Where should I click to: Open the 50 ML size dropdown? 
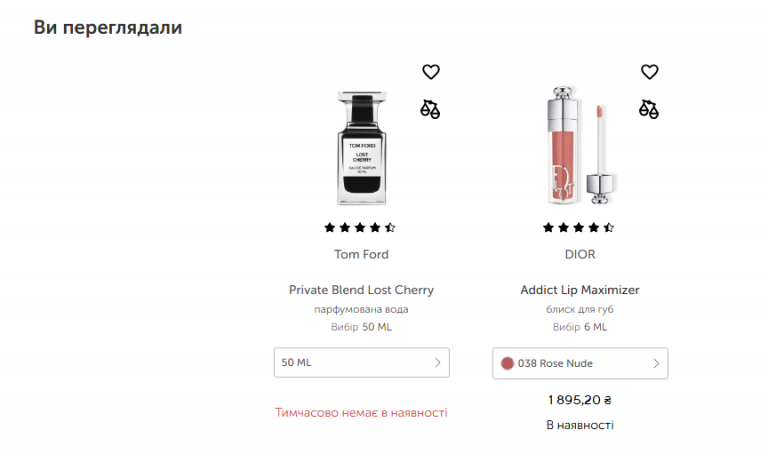click(x=361, y=363)
